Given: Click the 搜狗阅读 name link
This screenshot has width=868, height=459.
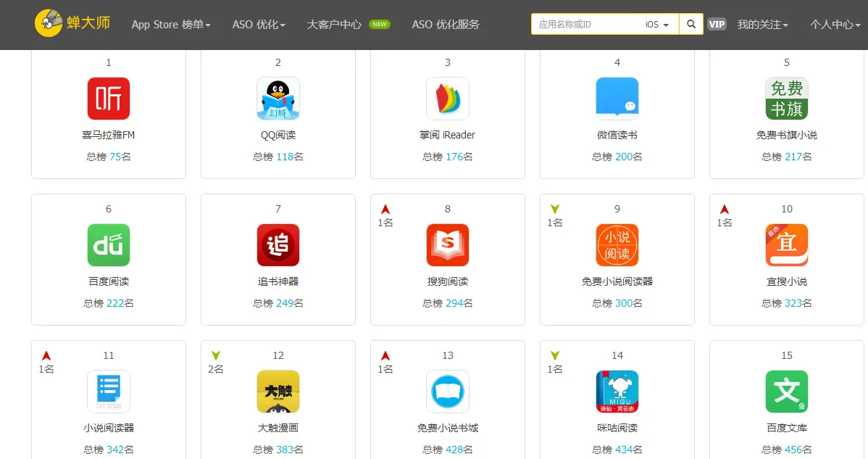Looking at the screenshot, I should pos(447,281).
